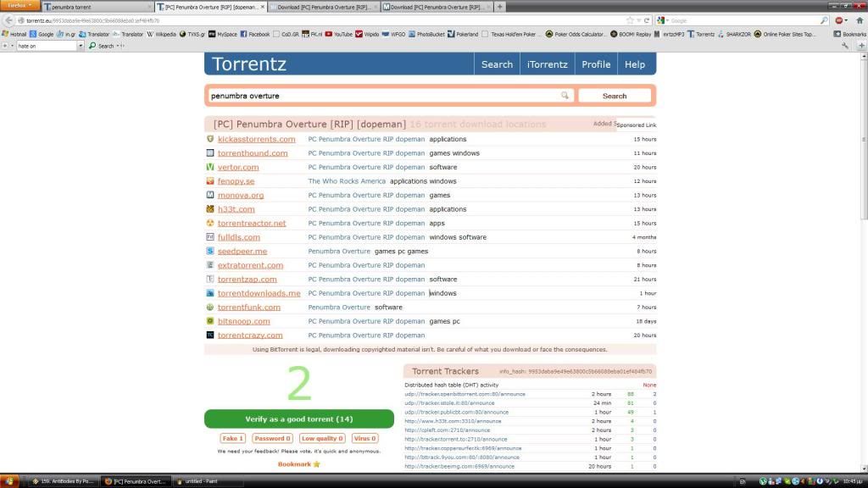
Task: Open the Torrentz bookmark in bookmarks bar
Action: 701,34
